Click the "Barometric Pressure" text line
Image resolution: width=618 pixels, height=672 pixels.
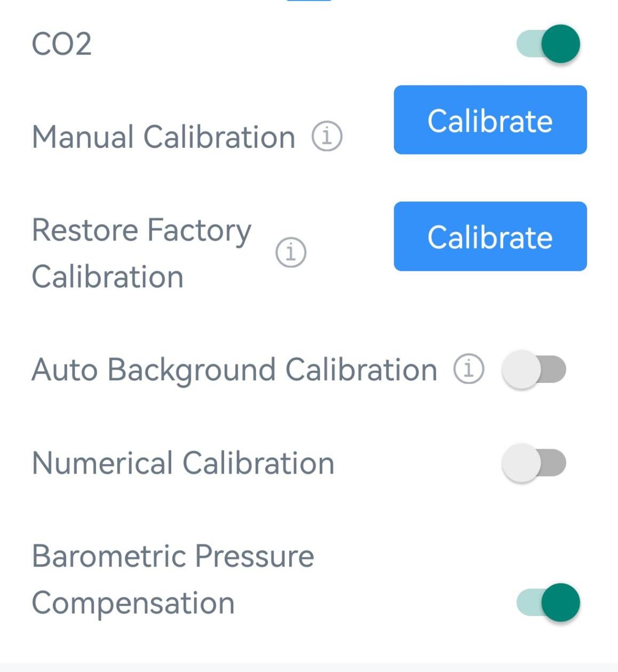[x=173, y=556]
